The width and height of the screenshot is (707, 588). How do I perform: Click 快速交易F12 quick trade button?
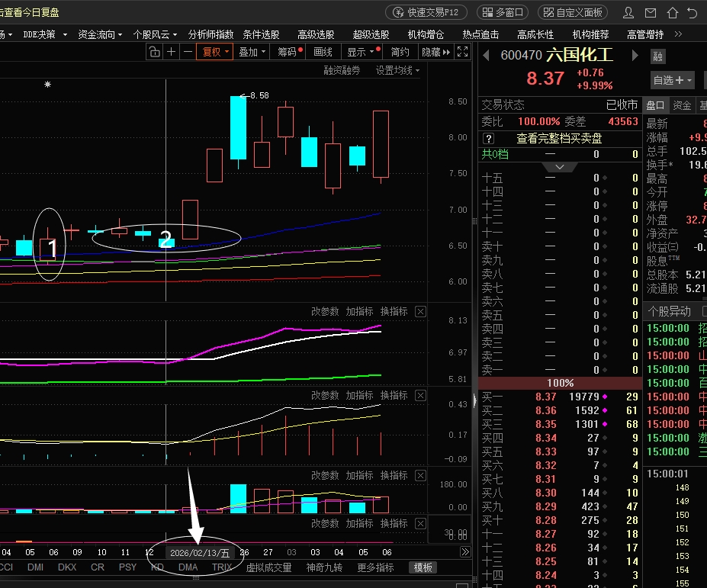pos(426,12)
